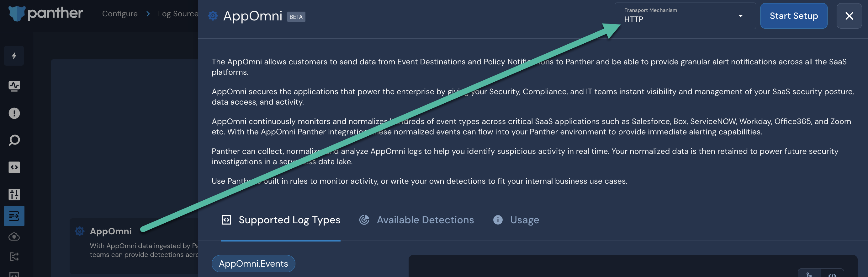Open the monitoring dashboard icon in sidebar
Viewport: 868px width, 277px height.
click(14, 86)
